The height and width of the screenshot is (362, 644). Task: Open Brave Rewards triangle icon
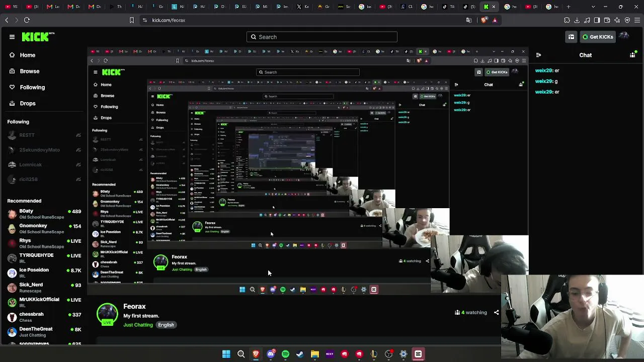(495, 20)
